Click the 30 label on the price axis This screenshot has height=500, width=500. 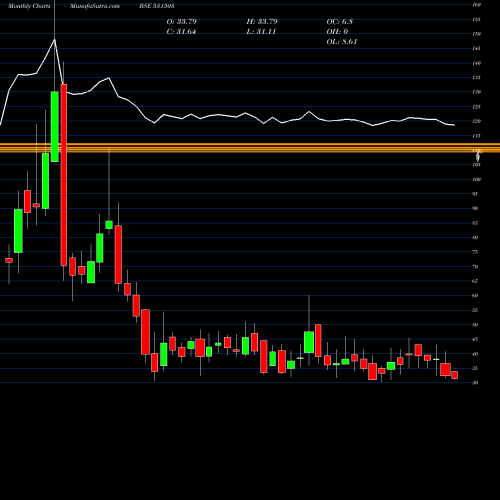[x=475, y=383]
